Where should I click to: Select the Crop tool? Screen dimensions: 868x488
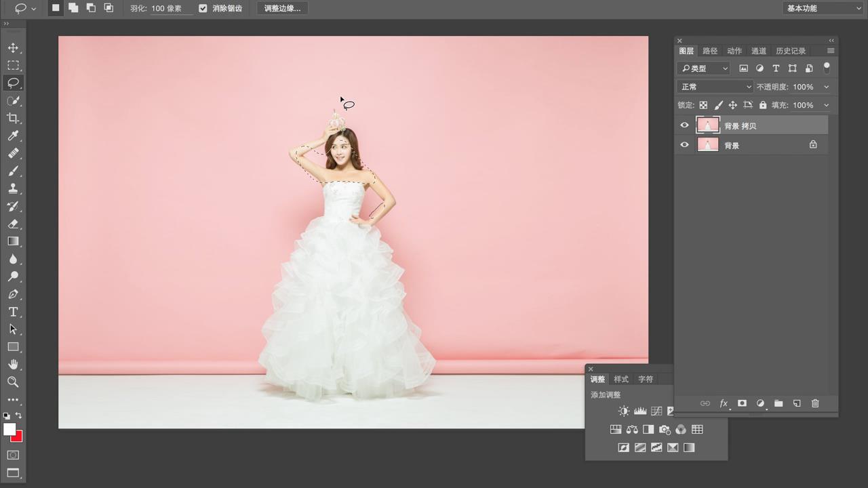click(13, 119)
